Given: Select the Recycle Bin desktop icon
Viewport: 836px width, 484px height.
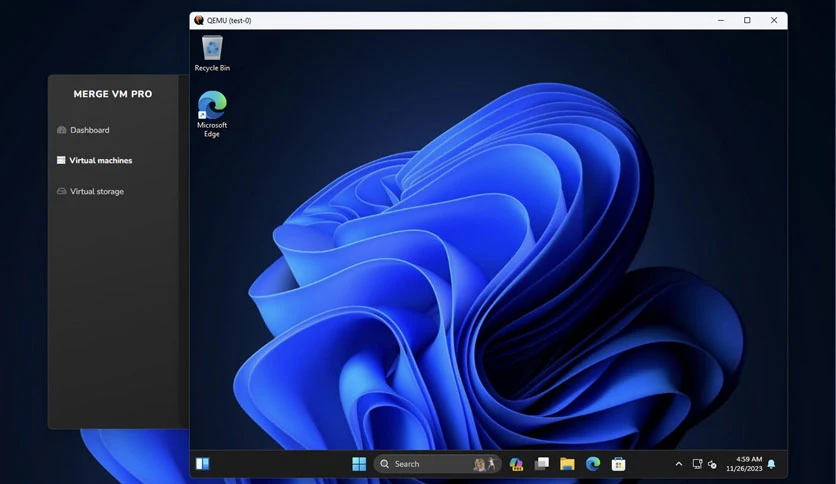Looking at the screenshot, I should click(x=212, y=53).
